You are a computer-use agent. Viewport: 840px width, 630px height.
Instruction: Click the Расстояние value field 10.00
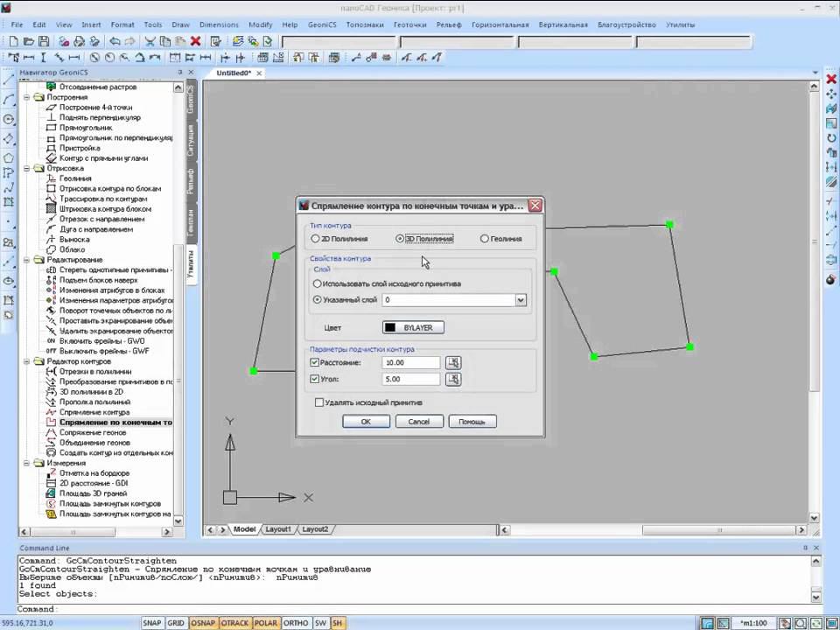tap(411, 362)
